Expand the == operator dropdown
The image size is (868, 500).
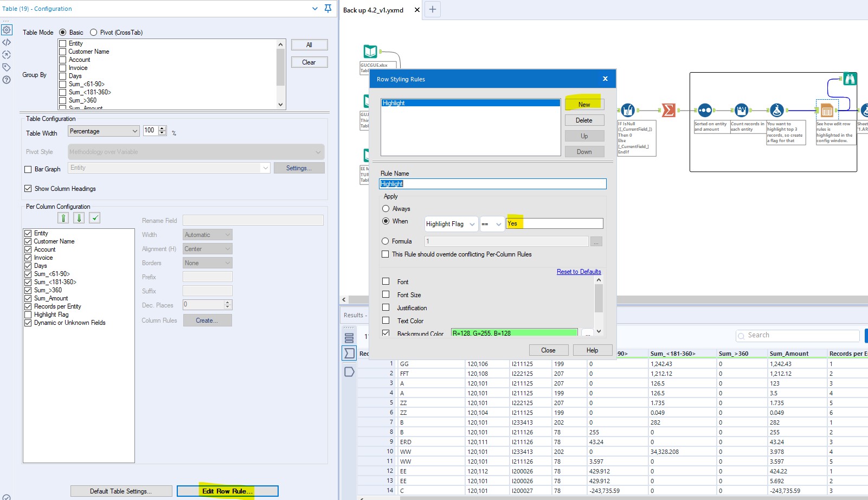492,224
